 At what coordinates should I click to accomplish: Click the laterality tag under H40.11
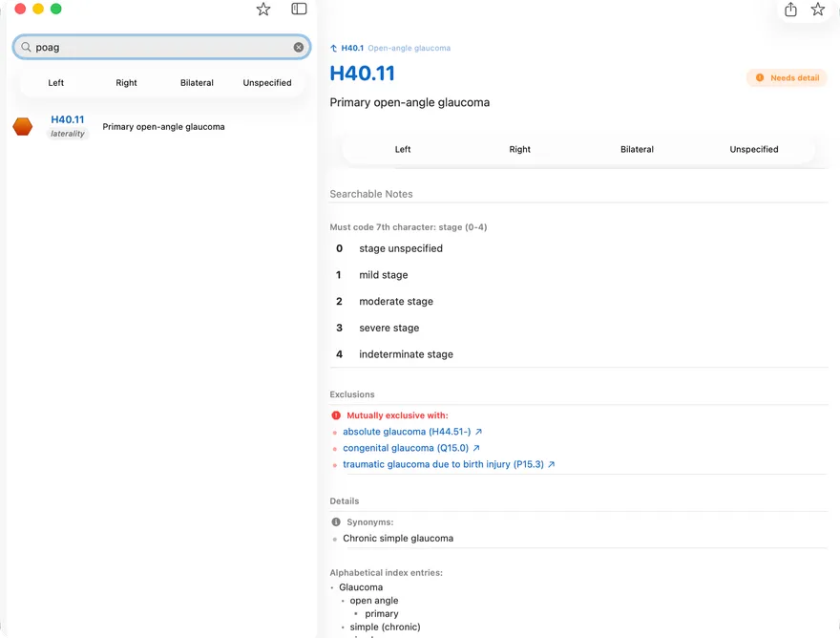[68, 134]
